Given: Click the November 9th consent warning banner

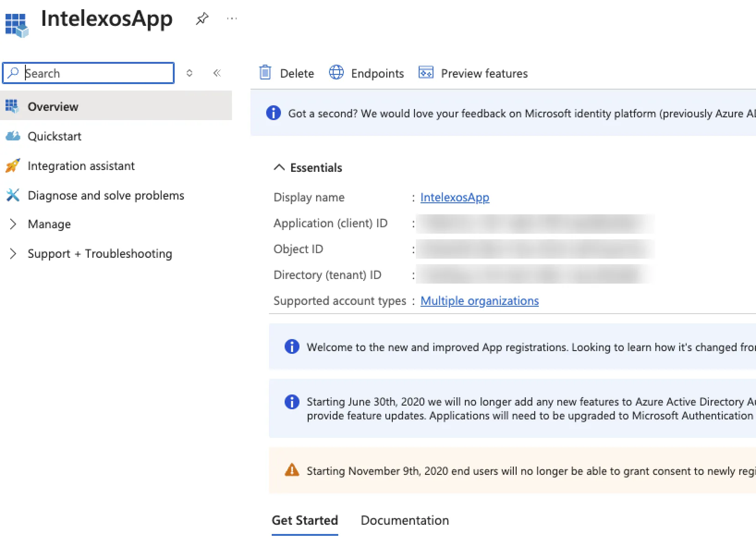Looking at the screenshot, I should [512, 470].
